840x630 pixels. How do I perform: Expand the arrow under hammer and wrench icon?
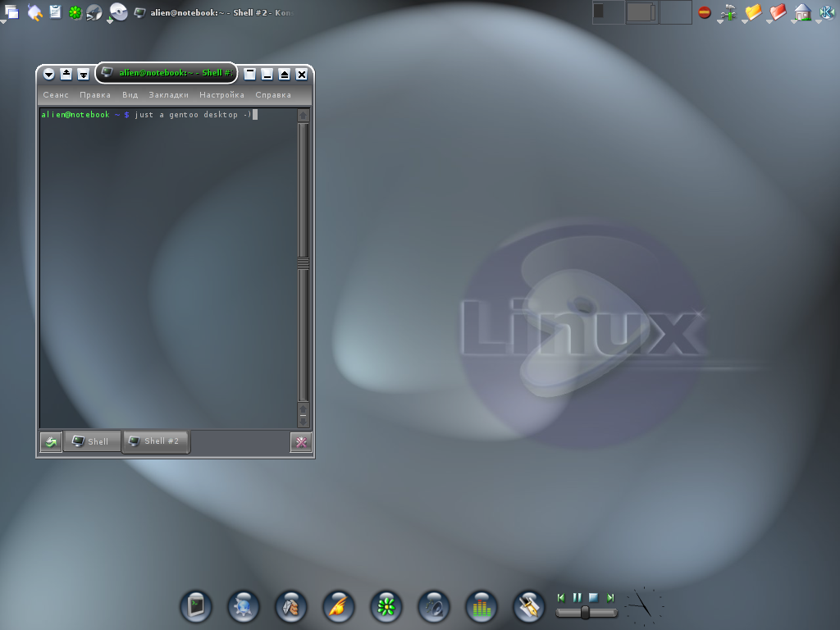(720, 22)
